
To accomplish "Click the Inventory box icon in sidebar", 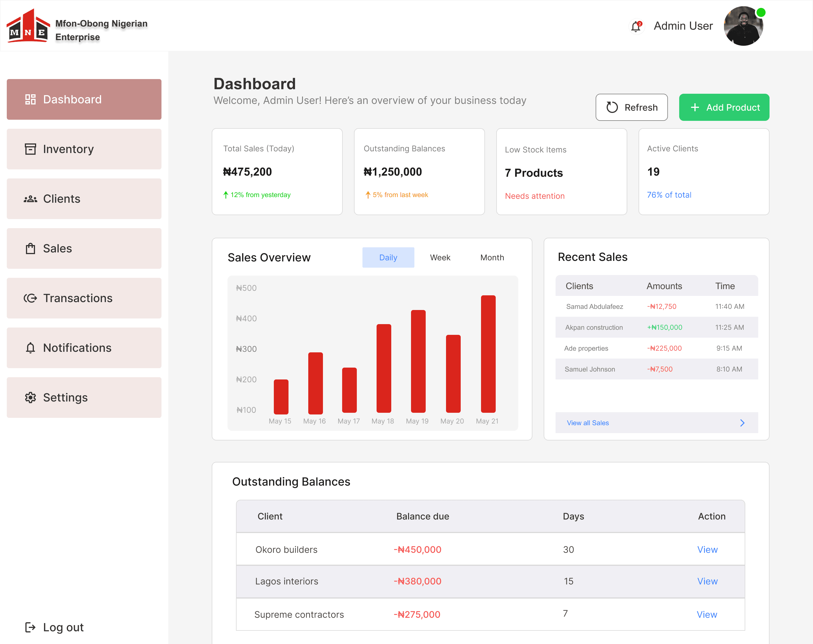I will [x=30, y=149].
